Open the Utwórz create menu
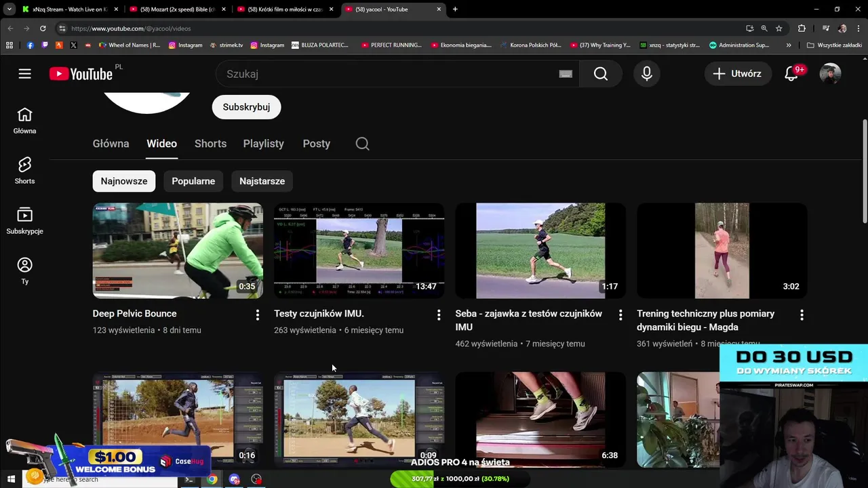Viewport: 868px width, 488px height. [738, 74]
